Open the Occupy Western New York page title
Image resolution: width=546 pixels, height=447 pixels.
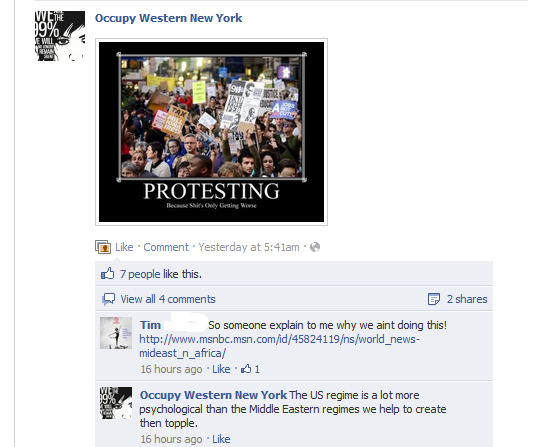[169, 18]
